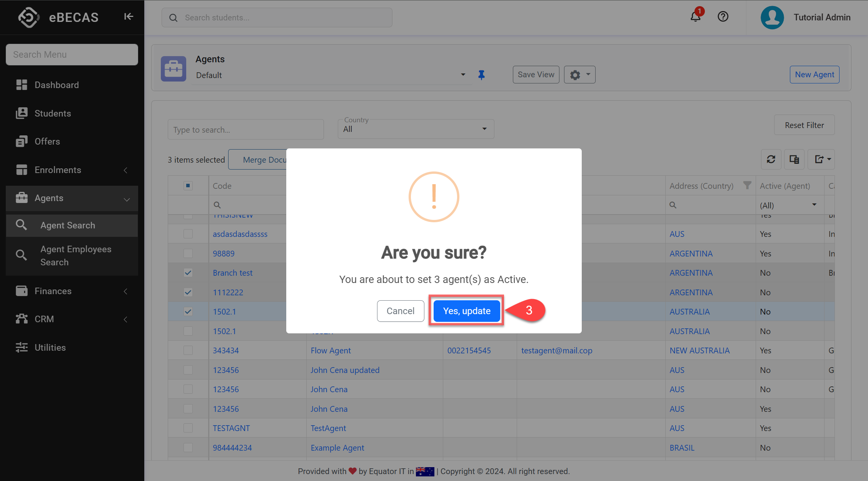Check the TESTAGNT row checkbox
This screenshot has width=868, height=481.
(x=188, y=428)
